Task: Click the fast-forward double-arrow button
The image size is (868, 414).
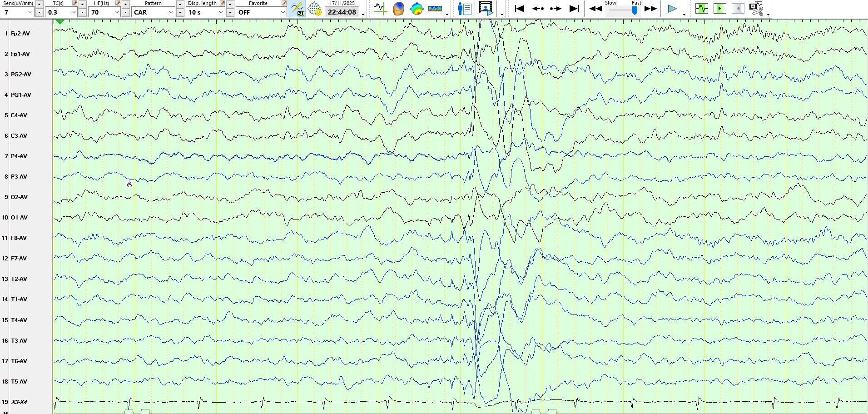Action: click(x=650, y=9)
